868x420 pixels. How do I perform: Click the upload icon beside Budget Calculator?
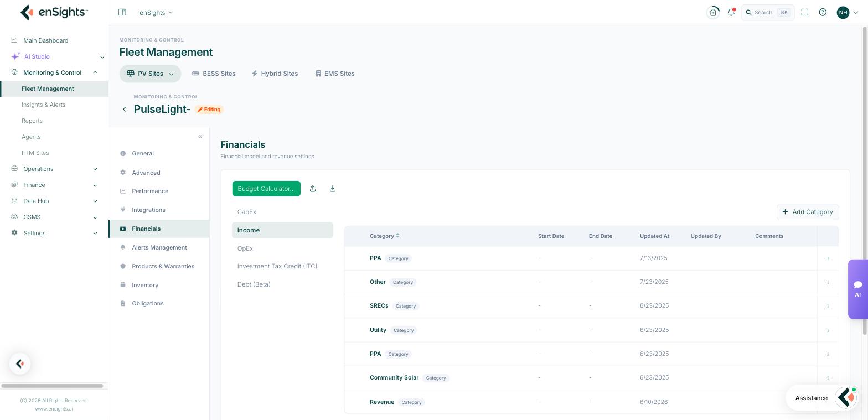pos(313,189)
